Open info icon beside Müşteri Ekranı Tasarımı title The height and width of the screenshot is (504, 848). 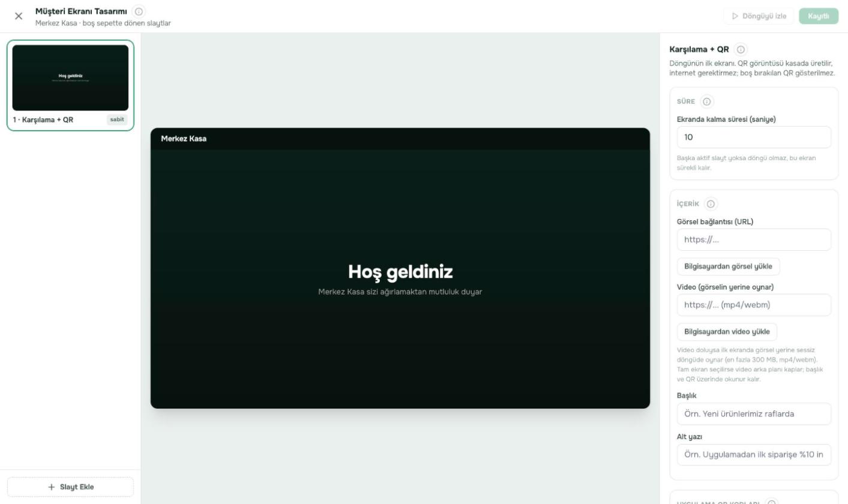point(139,11)
